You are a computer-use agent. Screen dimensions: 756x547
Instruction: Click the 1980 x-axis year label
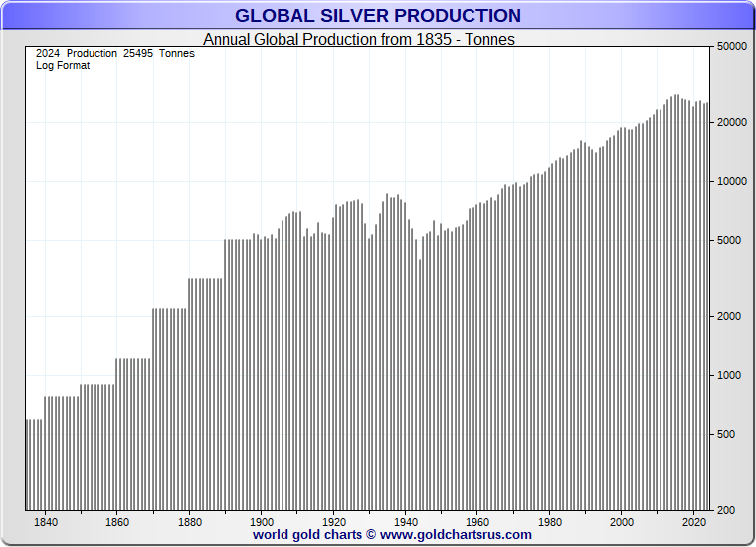coord(549,522)
